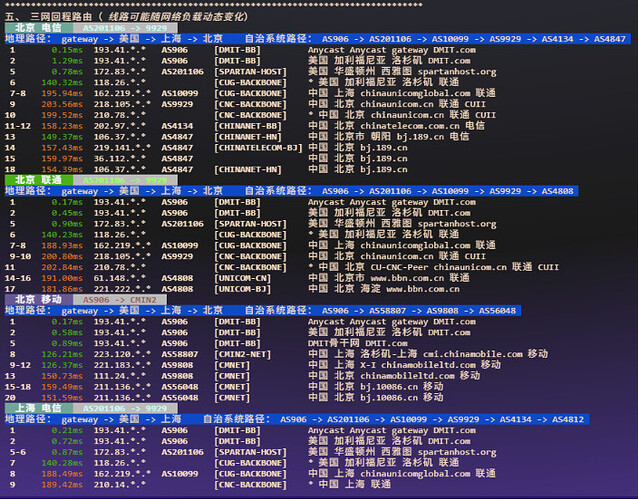Click the 202.84ms latency value
The width and height of the screenshot is (638, 500).
pos(62,268)
